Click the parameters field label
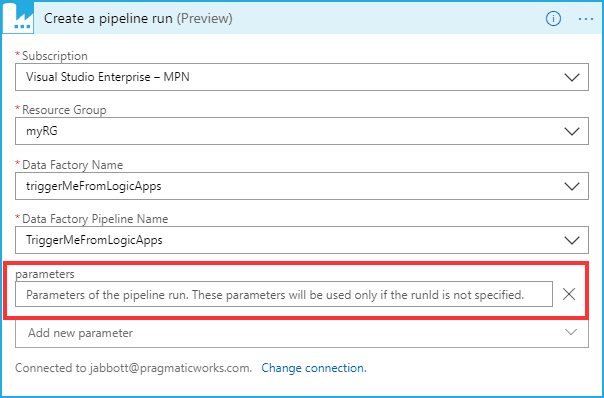Image resolution: width=604 pixels, height=398 pixels. click(x=45, y=274)
